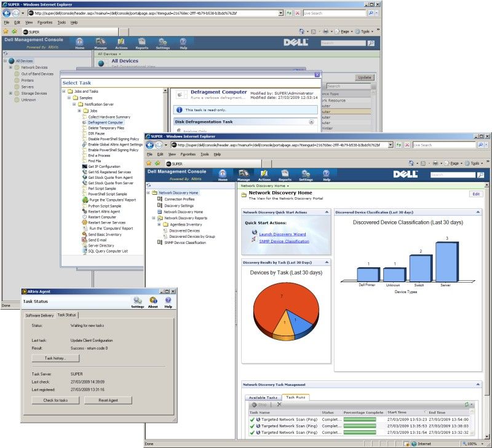Click Edit button on Network Discovery Home
492x448 pixels.
(475, 194)
